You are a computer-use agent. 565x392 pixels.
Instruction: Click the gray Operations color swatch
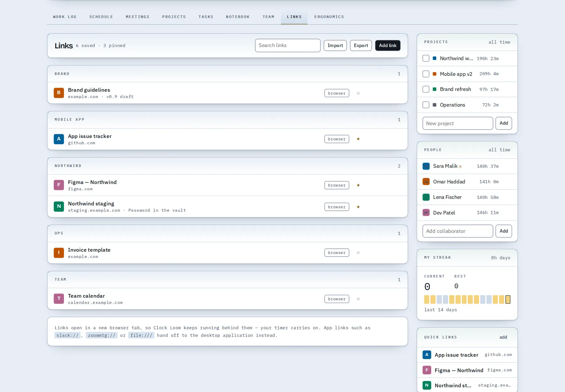point(435,105)
